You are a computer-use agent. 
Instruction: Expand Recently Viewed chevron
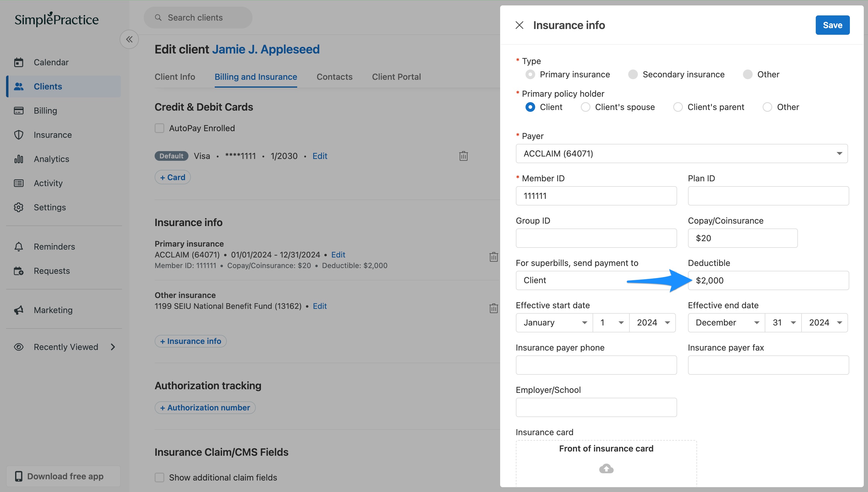113,347
